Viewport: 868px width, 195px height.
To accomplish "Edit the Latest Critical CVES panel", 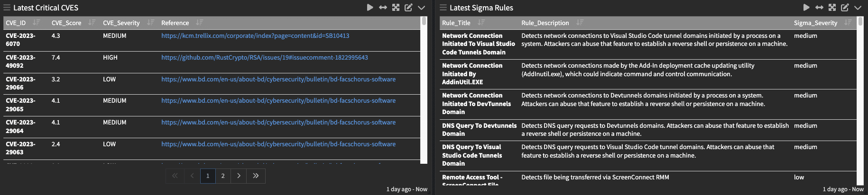I will point(408,8).
